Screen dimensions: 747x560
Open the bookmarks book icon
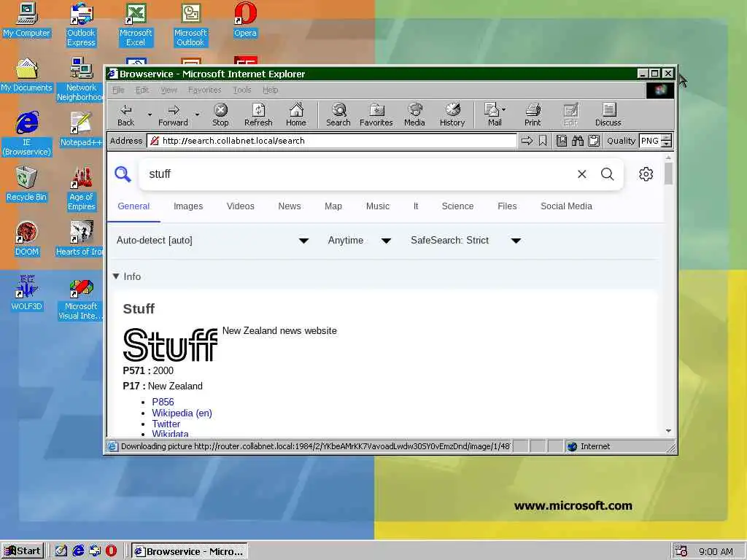(x=562, y=141)
